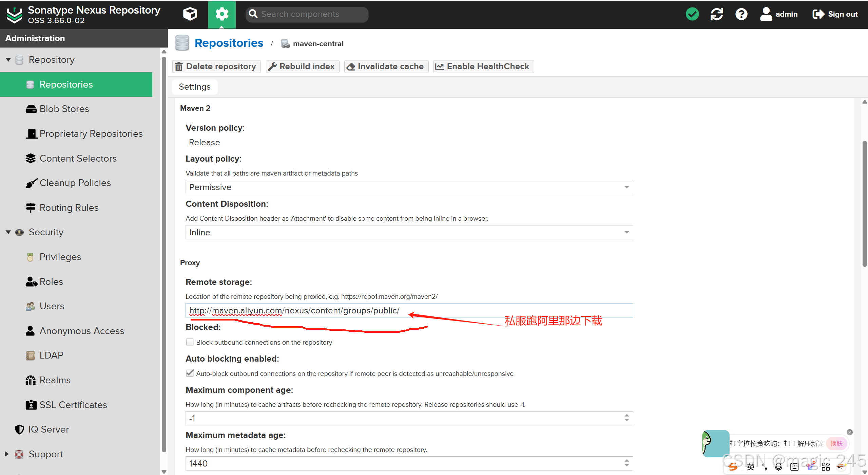
Task: Expand the Support tree section
Action: point(7,454)
